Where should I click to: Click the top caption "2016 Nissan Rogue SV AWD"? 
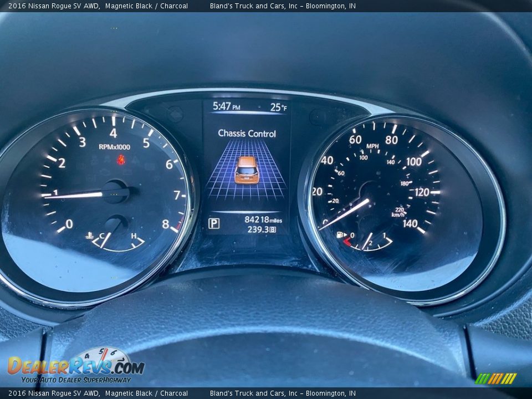(54, 6)
